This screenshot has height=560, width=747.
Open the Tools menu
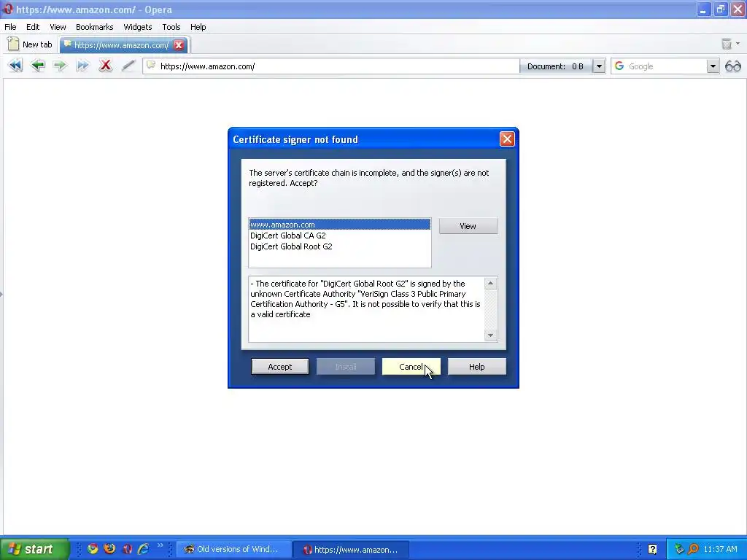[171, 27]
